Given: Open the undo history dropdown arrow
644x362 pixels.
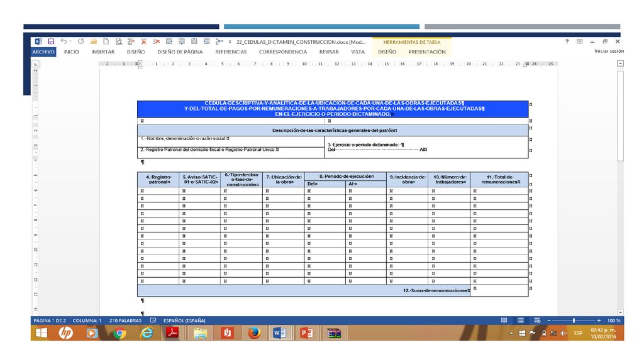Looking at the screenshot, I should [70, 41].
